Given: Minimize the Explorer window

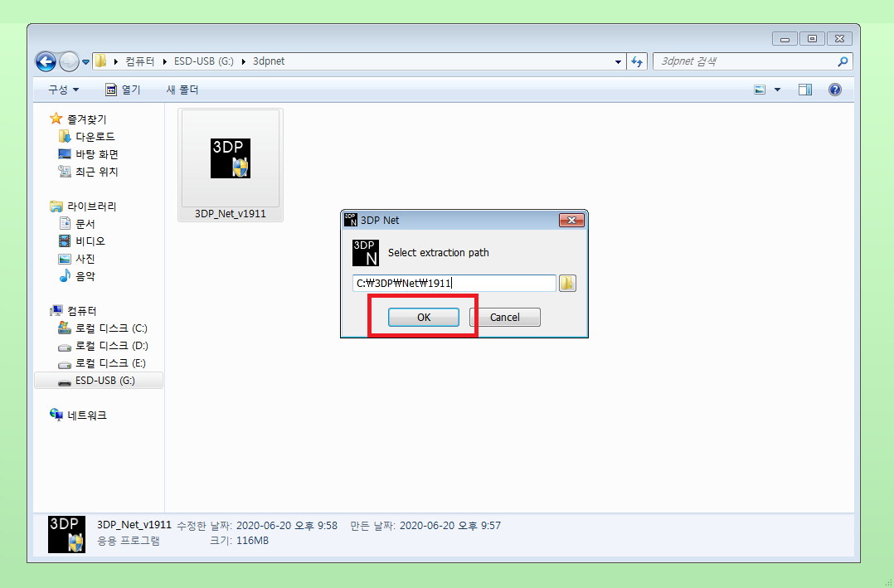Looking at the screenshot, I should pyautogui.click(x=785, y=39).
